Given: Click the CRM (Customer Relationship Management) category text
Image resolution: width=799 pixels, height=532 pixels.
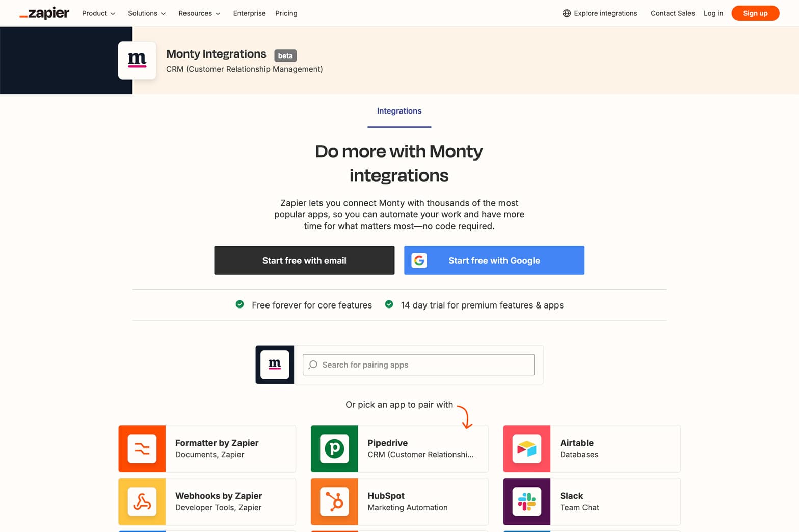Looking at the screenshot, I should [245, 69].
